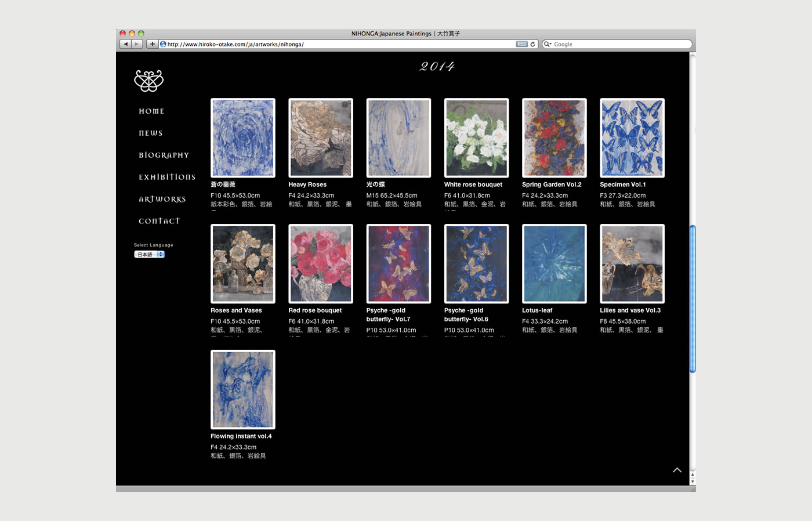
Task: Go forward with the browser forward arrow
Action: point(137,44)
